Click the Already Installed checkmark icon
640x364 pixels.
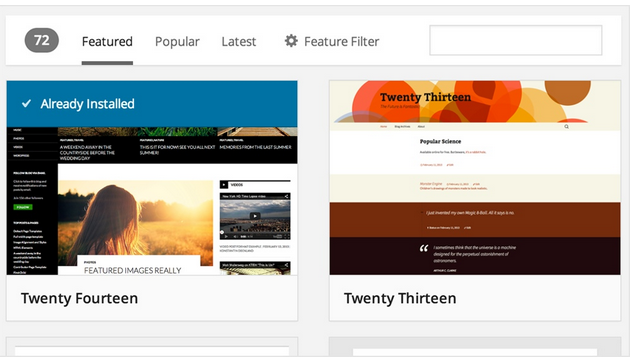click(x=27, y=104)
